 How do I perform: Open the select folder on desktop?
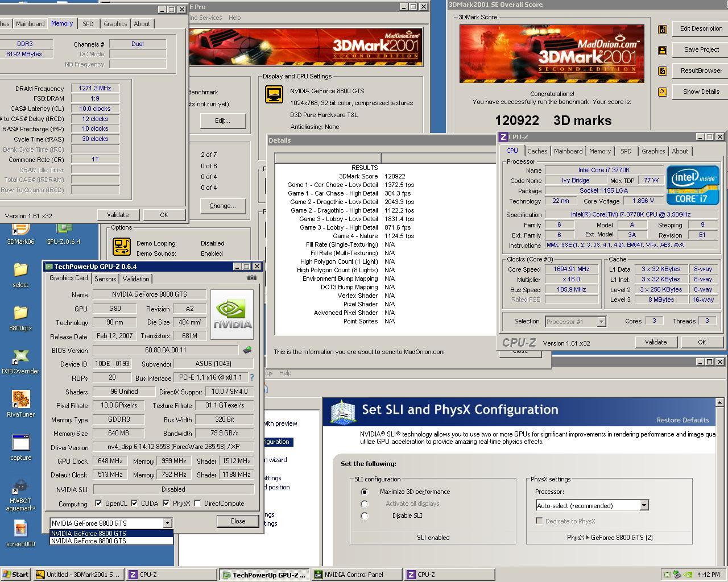[x=20, y=275]
